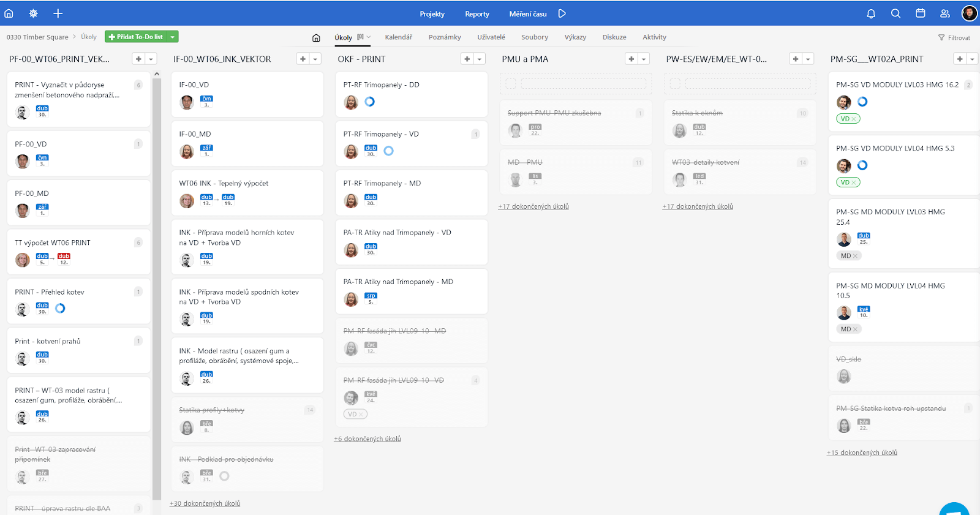Show +6 dokončených úkolů link
Image resolution: width=980 pixels, height=515 pixels.
tap(367, 438)
